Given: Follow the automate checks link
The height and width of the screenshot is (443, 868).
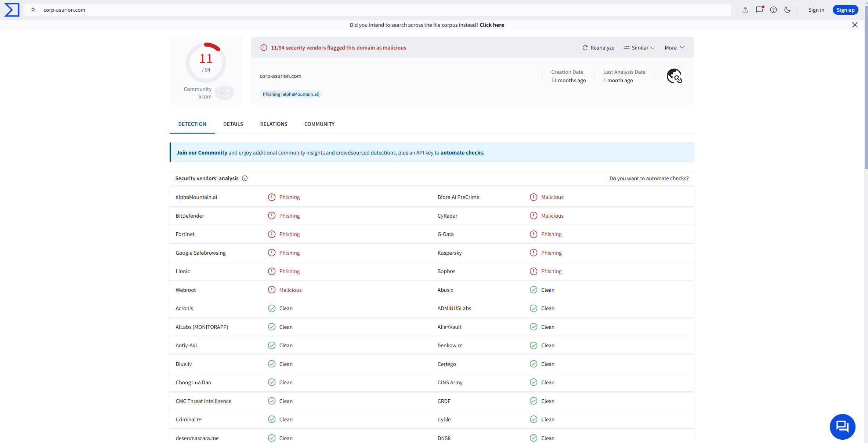Looking at the screenshot, I should 462,153.
